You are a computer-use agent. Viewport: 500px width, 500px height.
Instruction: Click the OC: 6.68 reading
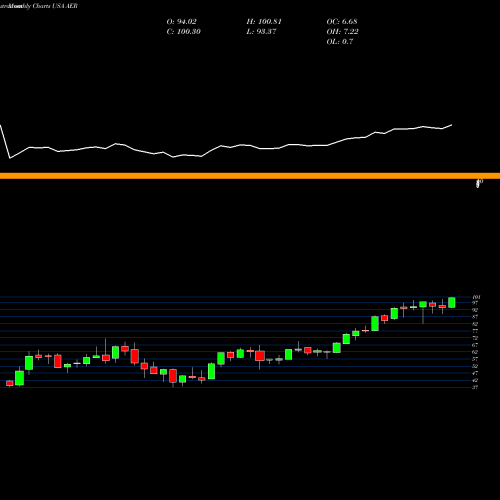[x=342, y=22]
